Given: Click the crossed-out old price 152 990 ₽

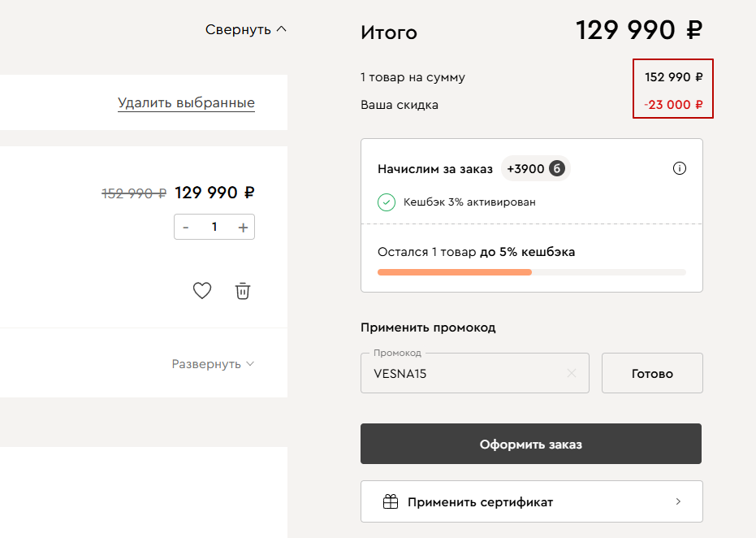Looking at the screenshot, I should (x=134, y=193).
